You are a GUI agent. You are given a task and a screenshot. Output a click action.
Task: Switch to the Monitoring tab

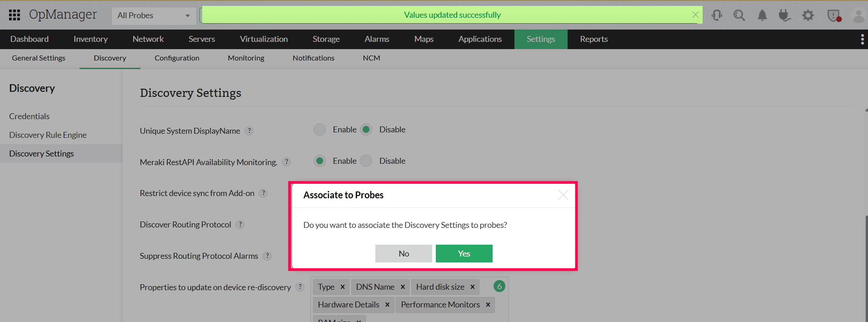tap(246, 58)
